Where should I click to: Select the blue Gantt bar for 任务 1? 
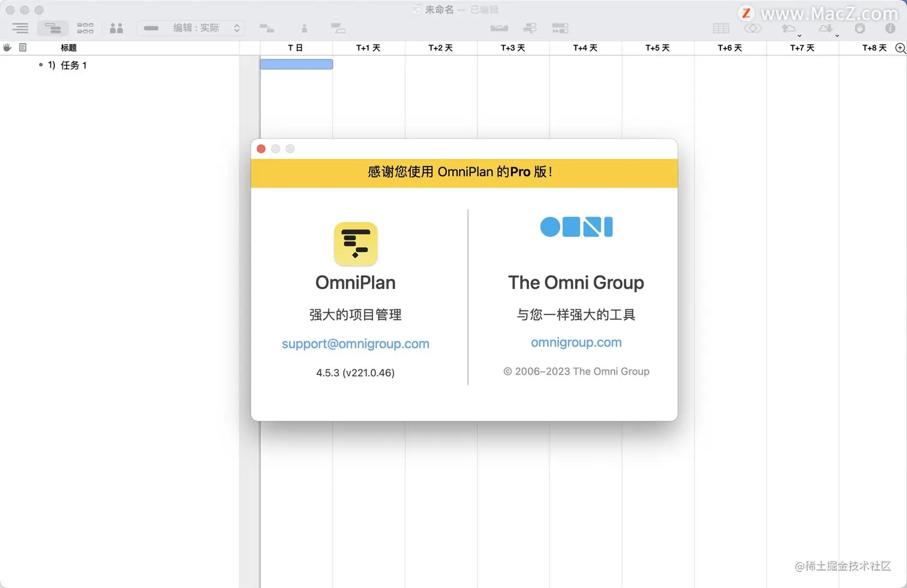click(296, 64)
